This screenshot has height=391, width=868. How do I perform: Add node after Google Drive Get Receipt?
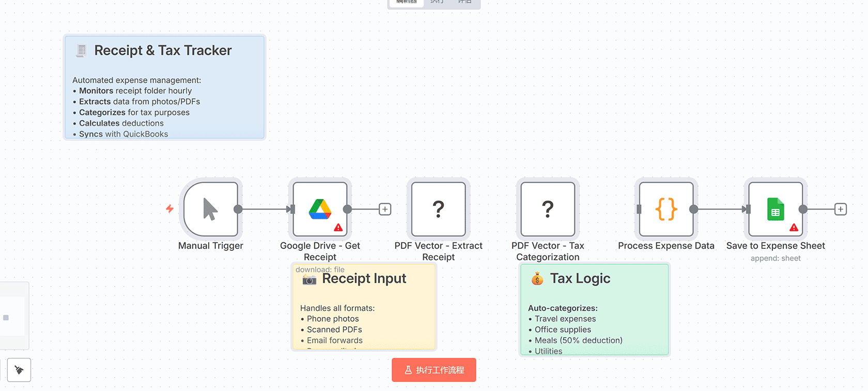(x=385, y=209)
